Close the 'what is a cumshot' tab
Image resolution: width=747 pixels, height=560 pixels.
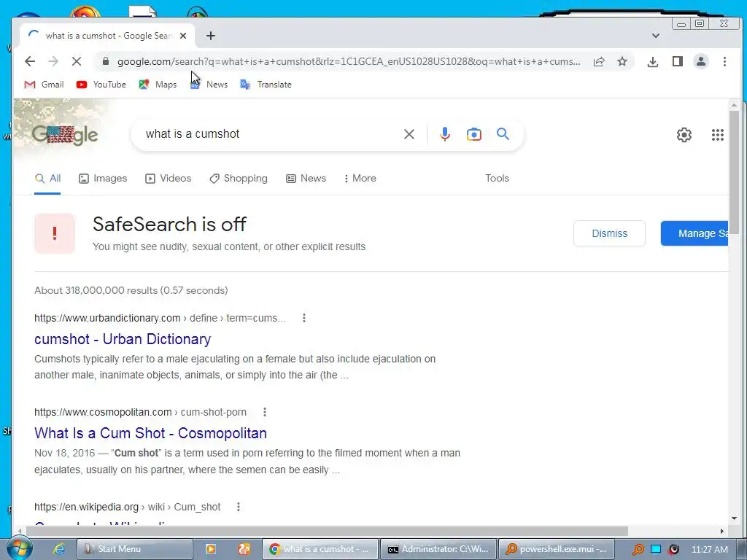click(183, 36)
